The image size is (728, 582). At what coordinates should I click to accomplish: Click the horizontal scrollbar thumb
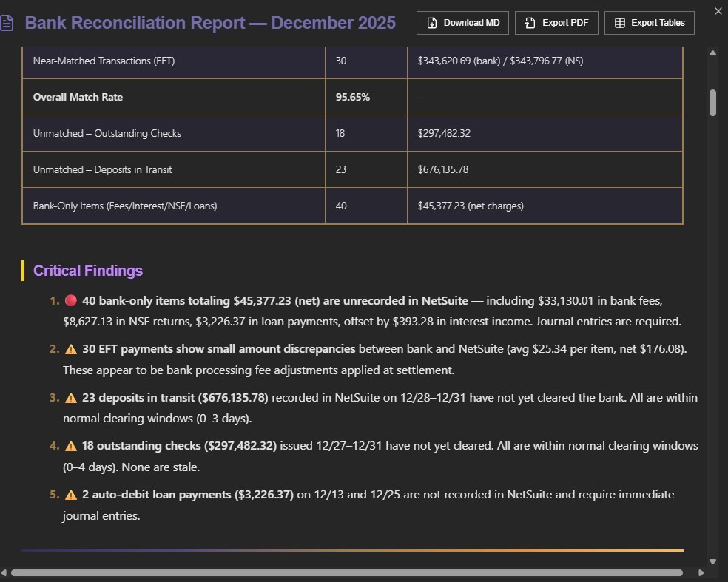click(x=346, y=572)
